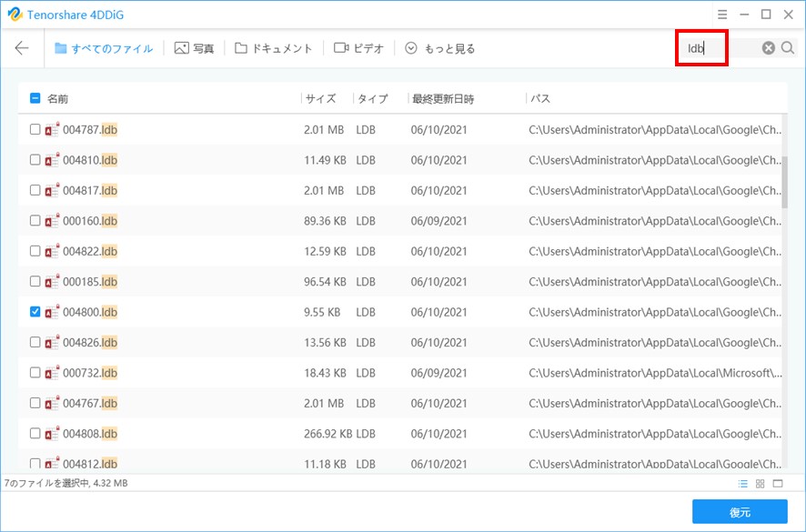Click the 004787.ldb file icon
The width and height of the screenshot is (806, 532).
tap(52, 129)
